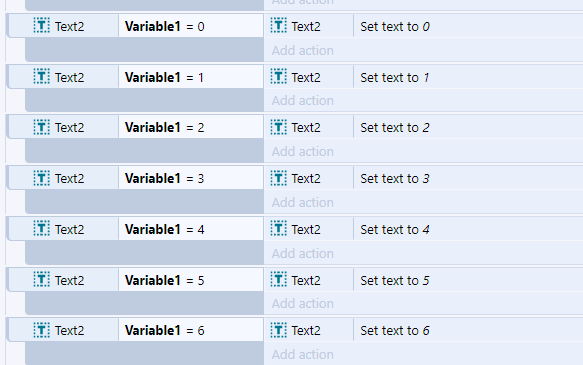Screen dimensions: 583x365
Task: Click Text2 icon in Set text to 0 action
Action: pyautogui.click(x=278, y=26)
